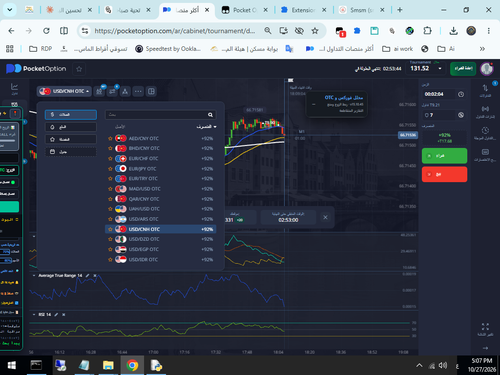The height and width of the screenshot is (375, 500).
Task: Bookmark this page with the star icon
Action: [315, 31]
